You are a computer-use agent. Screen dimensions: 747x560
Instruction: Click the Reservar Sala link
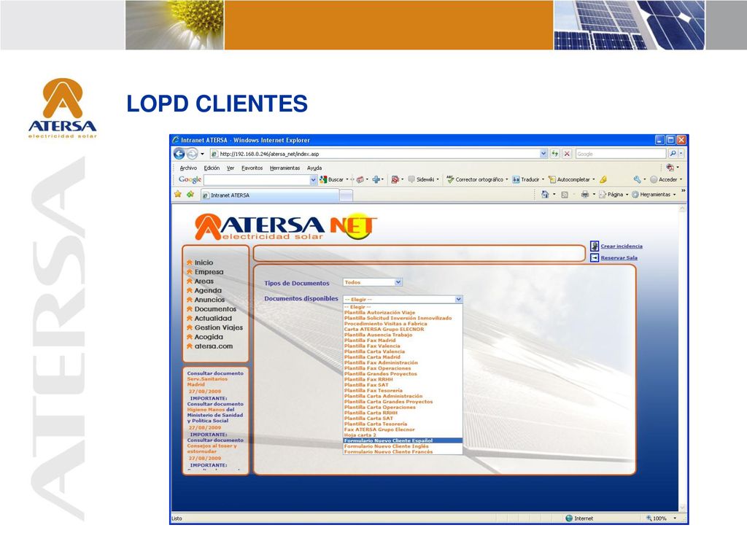click(619, 257)
